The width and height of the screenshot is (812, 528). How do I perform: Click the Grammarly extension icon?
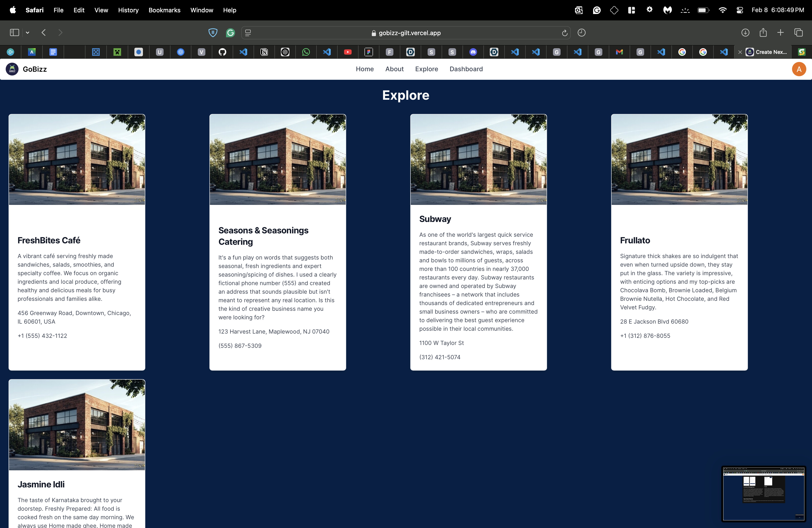[231, 33]
